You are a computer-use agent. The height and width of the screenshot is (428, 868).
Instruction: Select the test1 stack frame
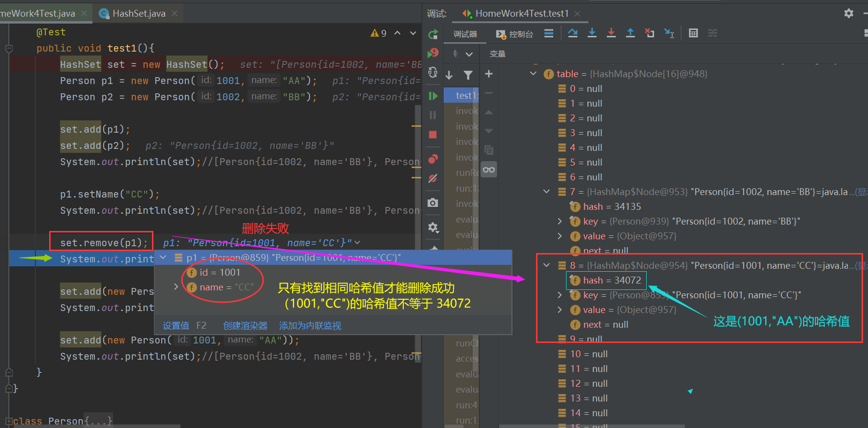coord(461,95)
